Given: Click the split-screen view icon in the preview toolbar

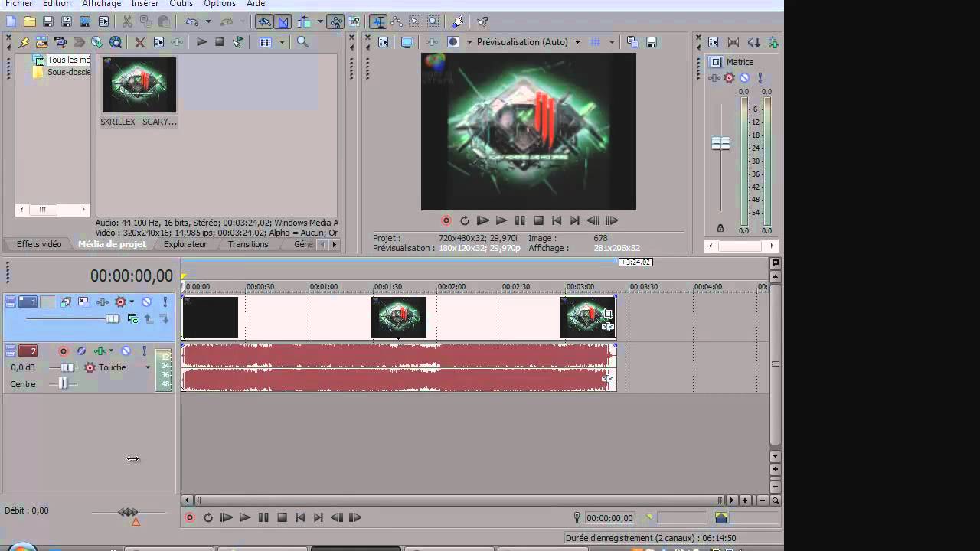Looking at the screenshot, I should tap(453, 42).
